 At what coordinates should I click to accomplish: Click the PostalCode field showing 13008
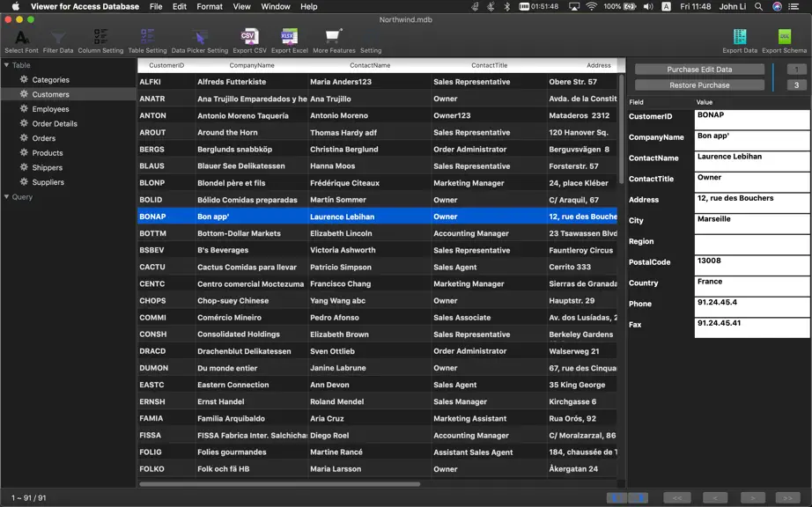(752, 266)
